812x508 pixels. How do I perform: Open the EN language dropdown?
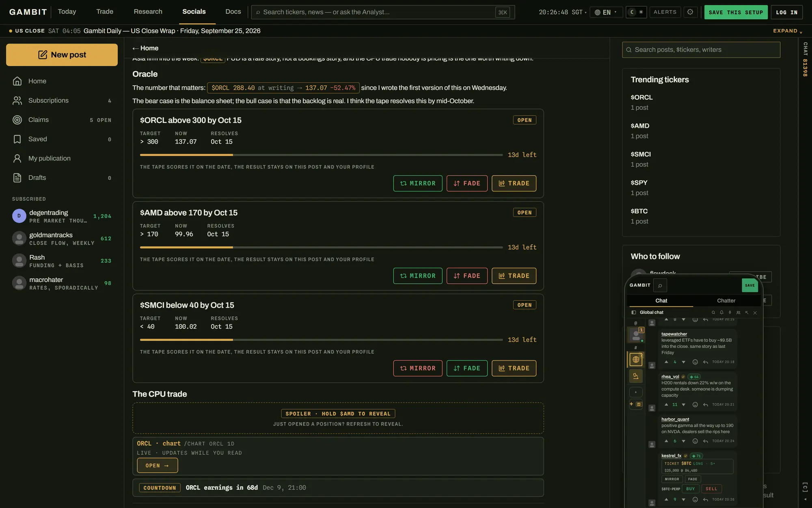point(606,12)
